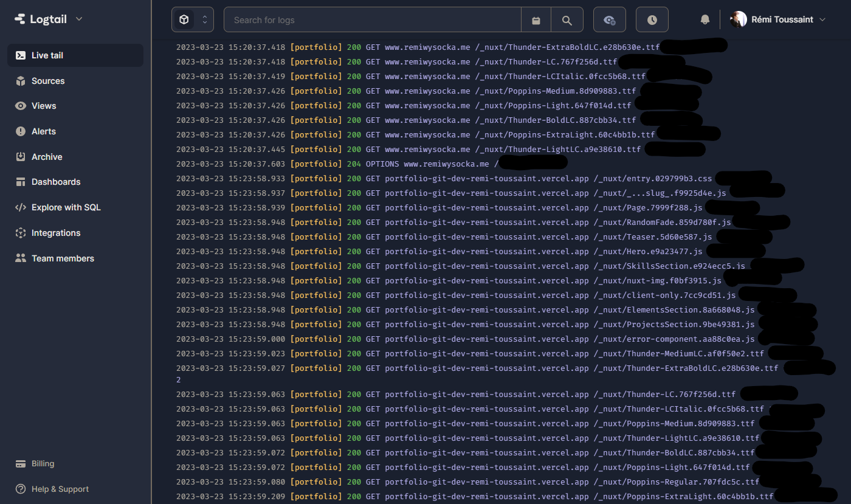
Task: Click the Search for logs field
Action: [x=372, y=20]
